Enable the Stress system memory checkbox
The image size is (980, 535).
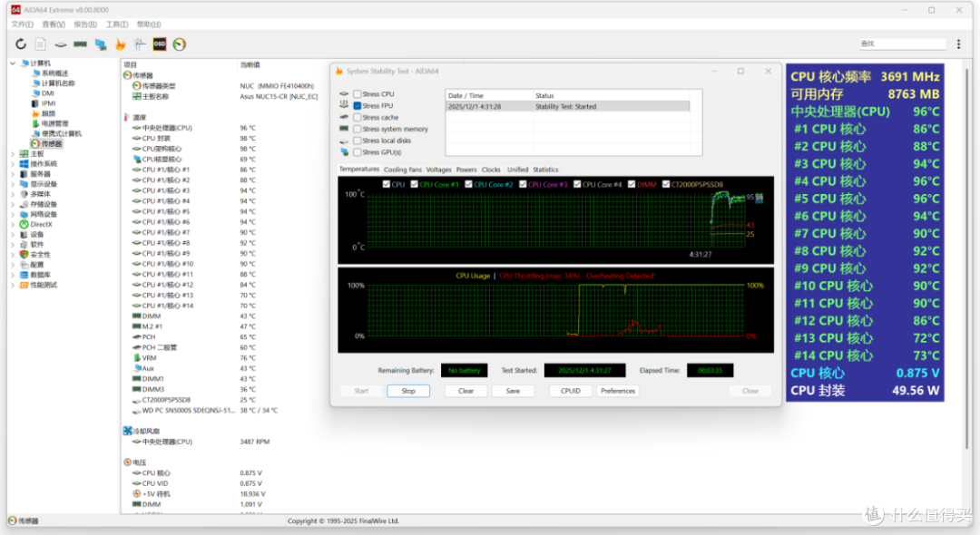357,129
